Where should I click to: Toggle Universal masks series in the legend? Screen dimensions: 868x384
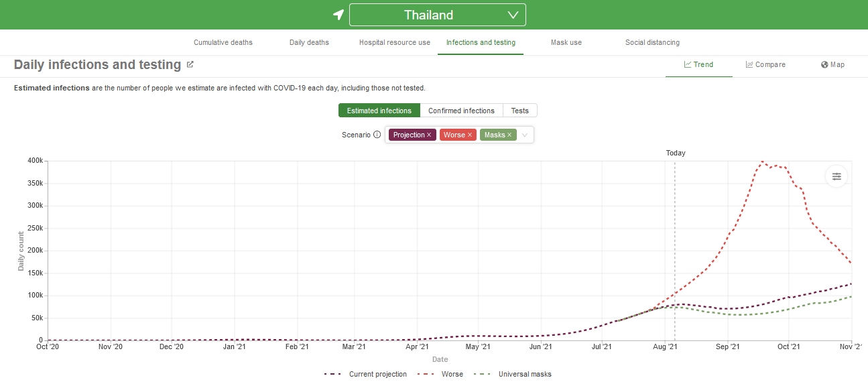pyautogui.click(x=512, y=374)
